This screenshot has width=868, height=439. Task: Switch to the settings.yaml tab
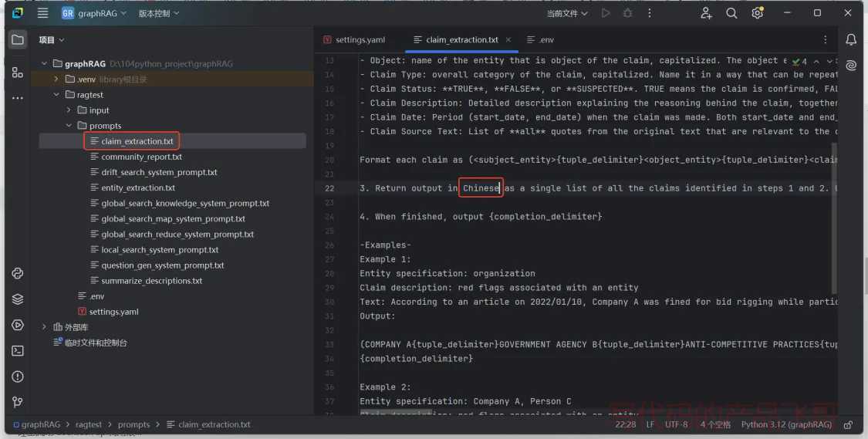[x=360, y=39]
